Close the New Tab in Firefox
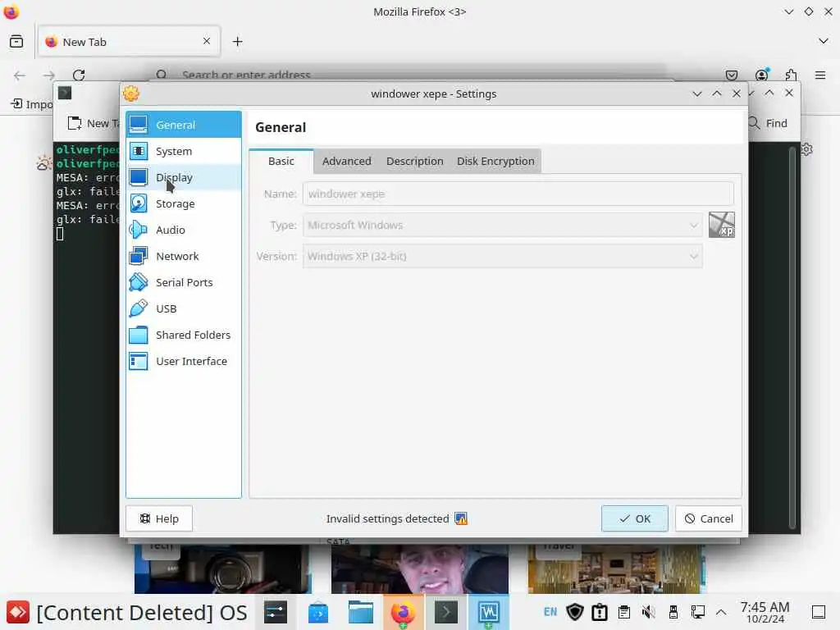The width and height of the screenshot is (840, 630). 207,41
